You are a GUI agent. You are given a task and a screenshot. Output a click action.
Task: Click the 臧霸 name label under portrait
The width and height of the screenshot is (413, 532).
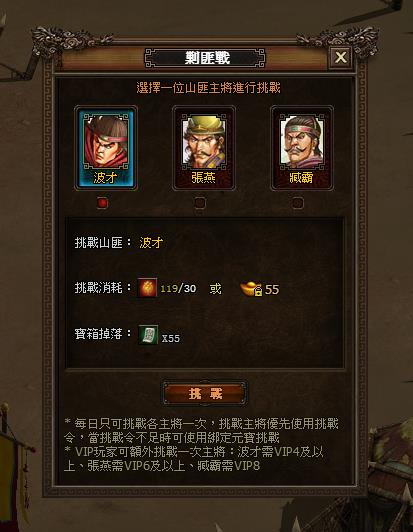pos(301,177)
